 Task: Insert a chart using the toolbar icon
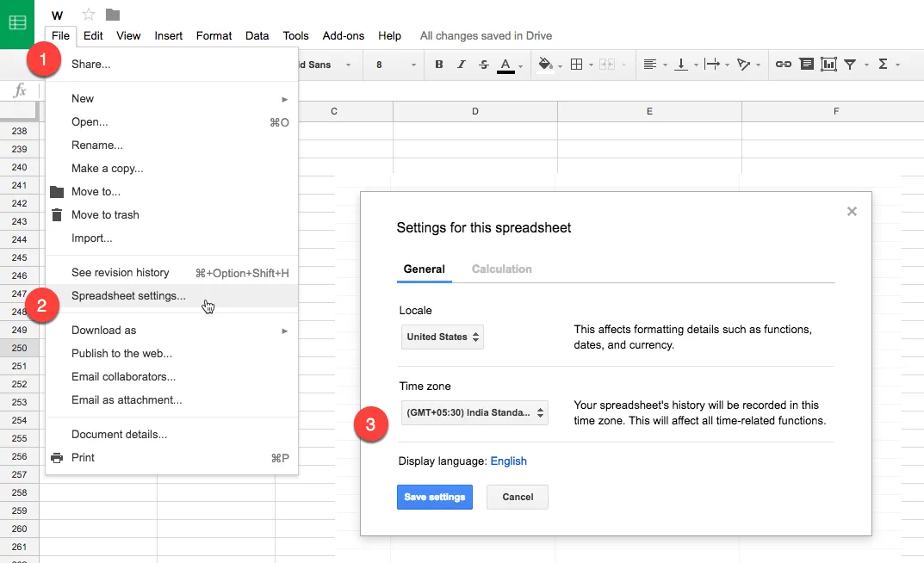point(828,65)
